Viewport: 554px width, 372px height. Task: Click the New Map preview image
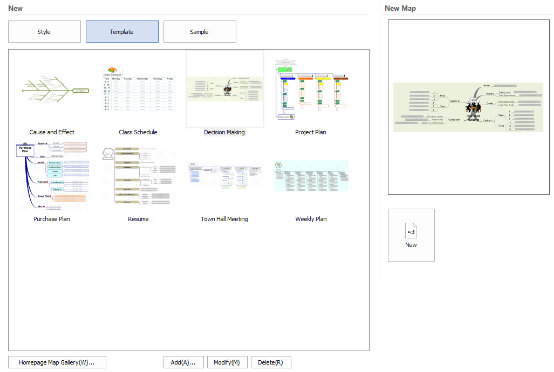tap(468, 107)
